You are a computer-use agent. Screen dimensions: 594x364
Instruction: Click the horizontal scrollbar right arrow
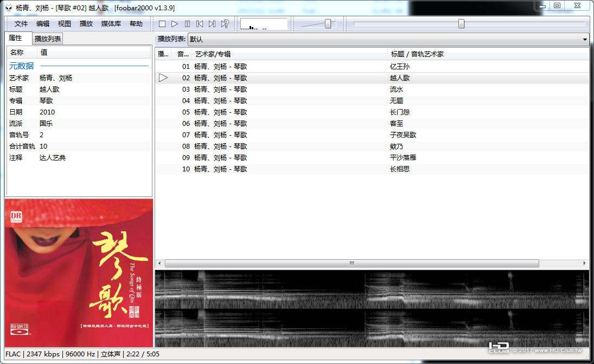coord(585,263)
